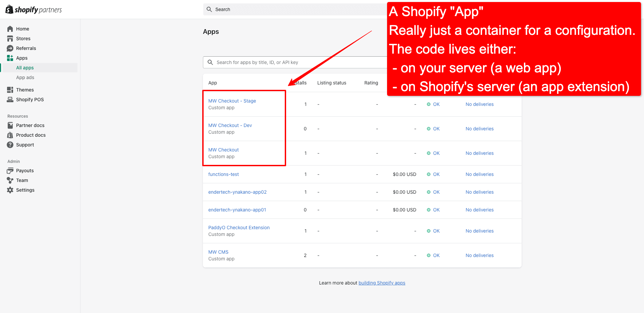Image resolution: width=644 pixels, height=313 pixels.
Task: Click the Home icon in sidebar
Action: [10, 29]
